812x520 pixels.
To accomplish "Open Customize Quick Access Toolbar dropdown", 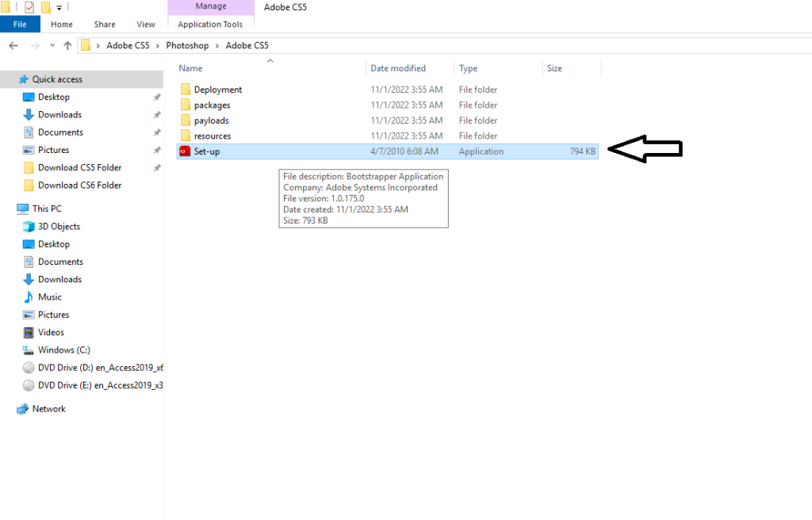I will 59,8.
